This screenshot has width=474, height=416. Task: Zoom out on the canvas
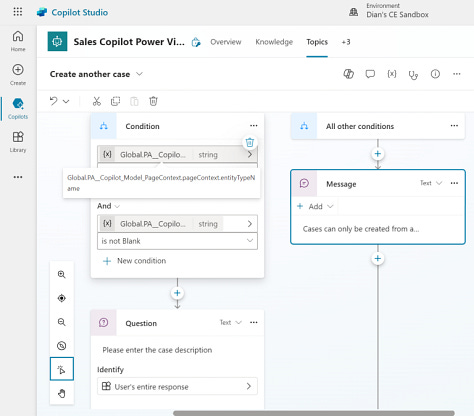(62, 322)
